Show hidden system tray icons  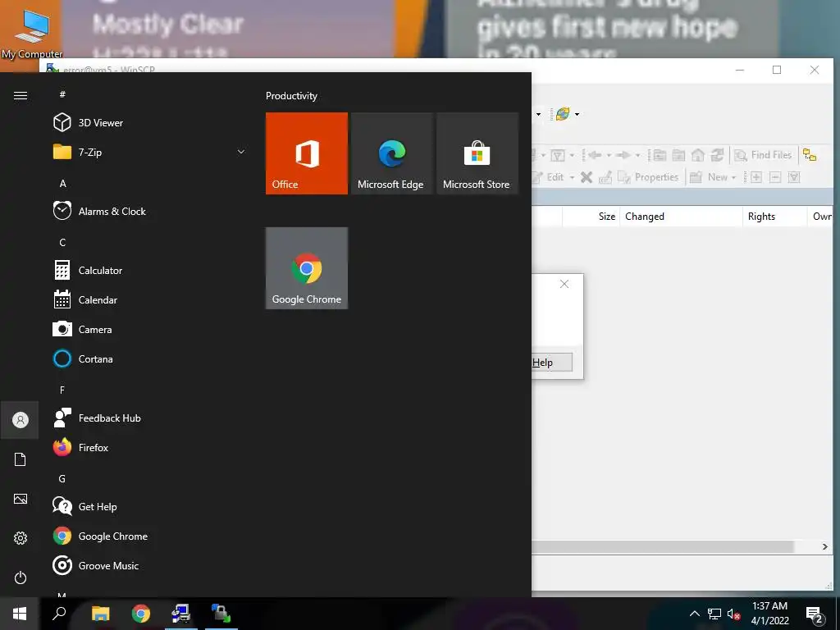(694, 614)
